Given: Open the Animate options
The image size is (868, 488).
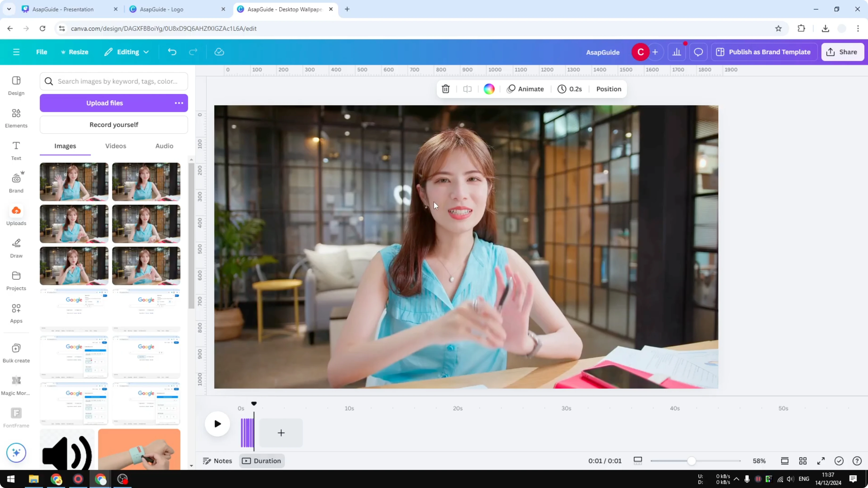Looking at the screenshot, I should click(x=525, y=89).
